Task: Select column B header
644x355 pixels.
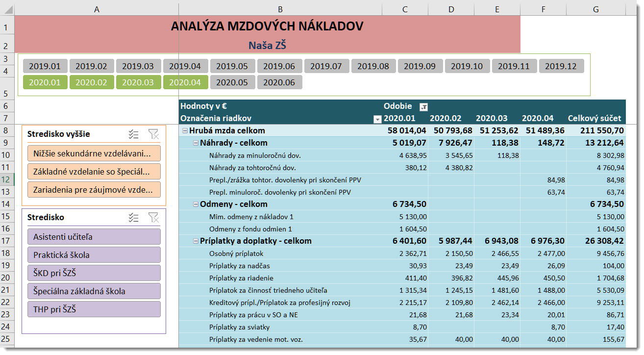Action: (x=280, y=9)
